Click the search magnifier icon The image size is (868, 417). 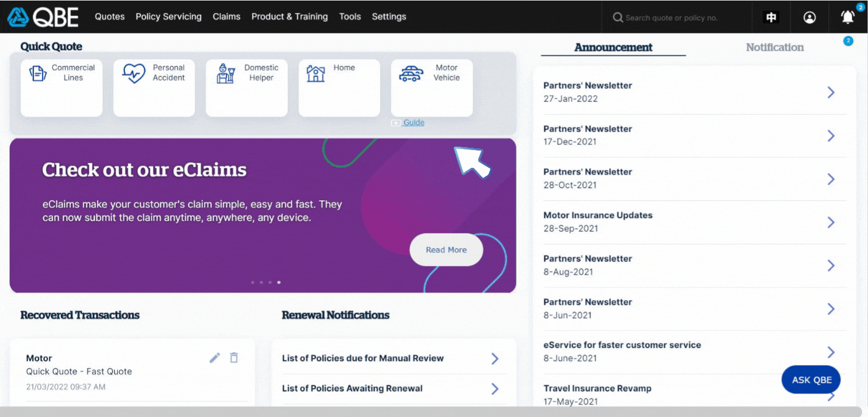click(x=618, y=18)
